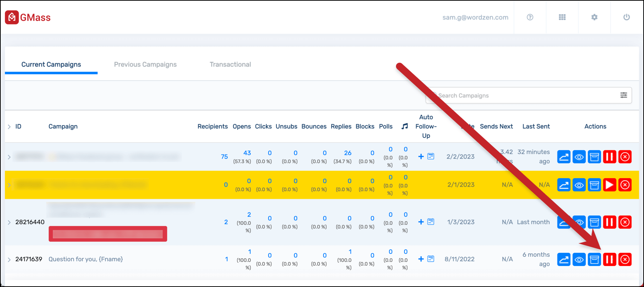Sort by Sends Next column header
The image size is (644, 287).
(496, 126)
